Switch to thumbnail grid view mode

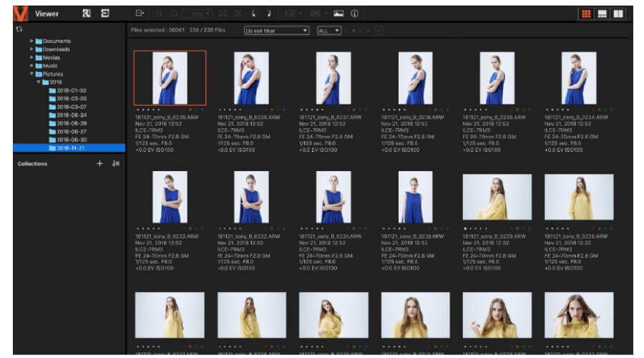click(x=586, y=14)
